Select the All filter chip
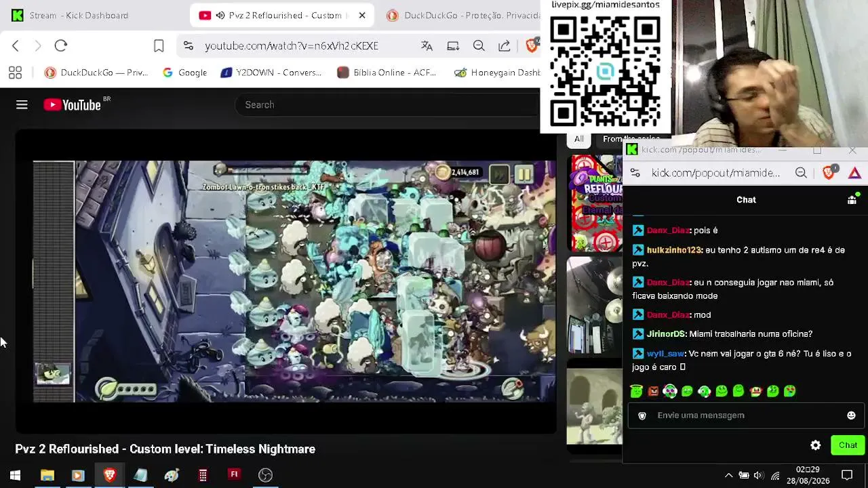 tap(579, 139)
